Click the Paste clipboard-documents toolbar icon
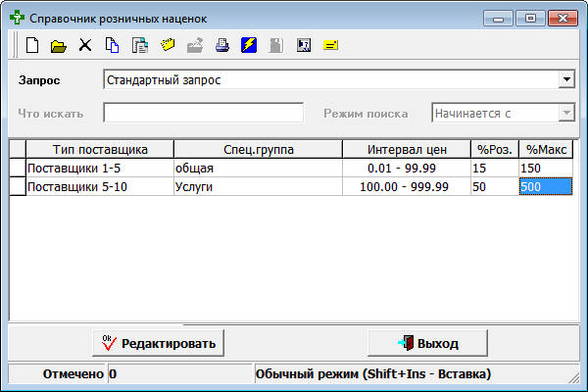The width and height of the screenshot is (588, 392). pos(140,45)
